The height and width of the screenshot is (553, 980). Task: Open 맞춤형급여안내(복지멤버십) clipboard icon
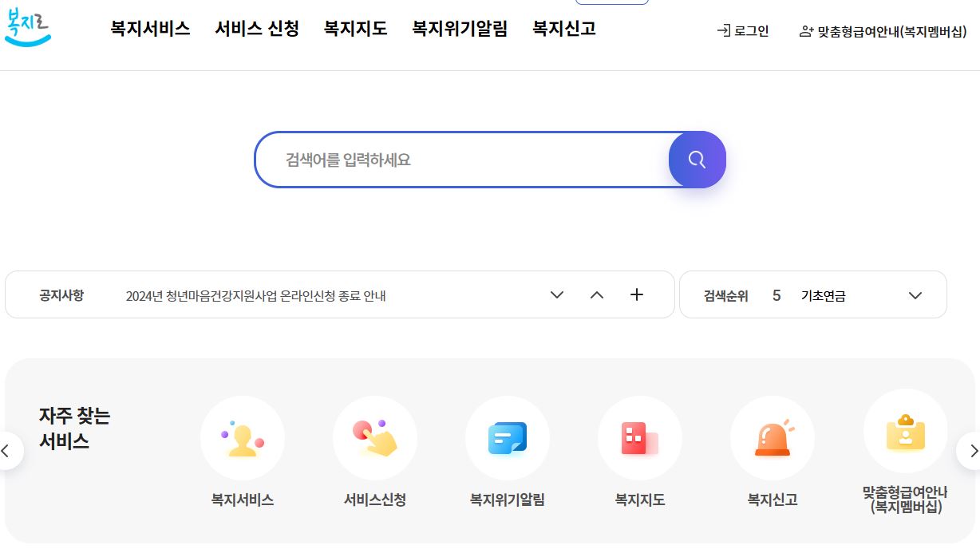click(904, 437)
